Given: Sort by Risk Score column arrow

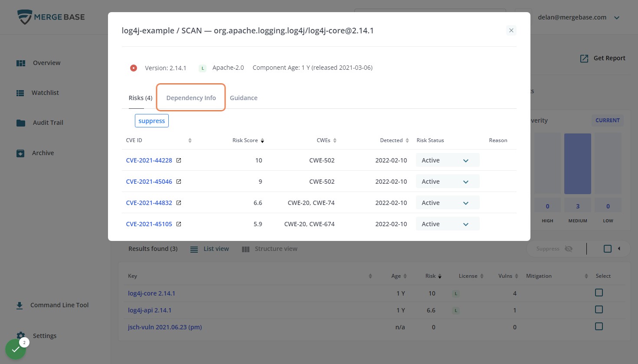Looking at the screenshot, I should (262, 140).
